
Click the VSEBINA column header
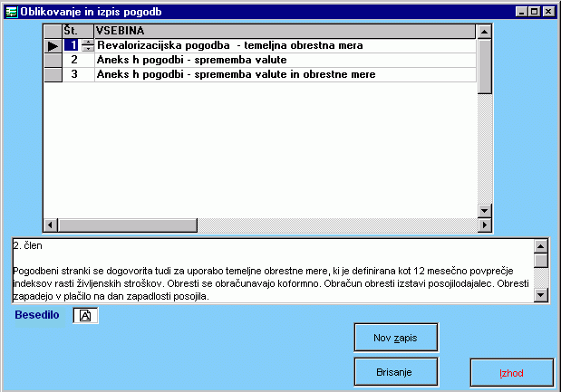(285, 31)
